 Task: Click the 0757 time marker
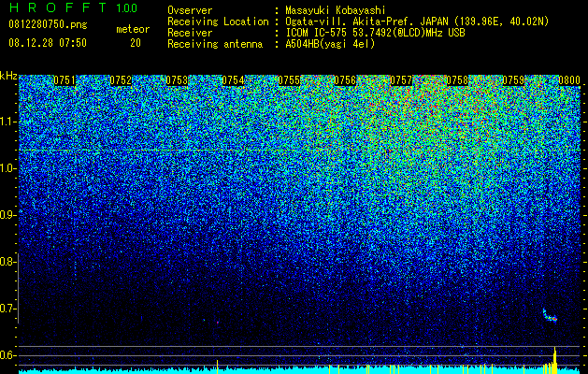click(401, 80)
